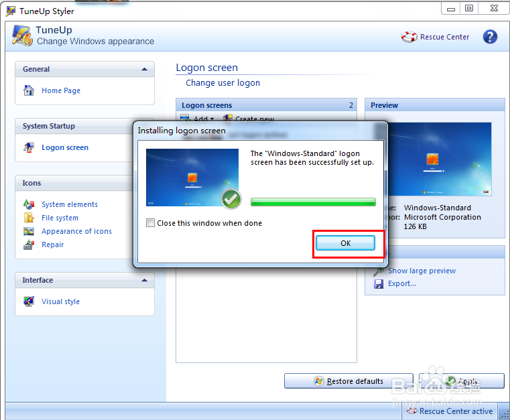Click Export... link
Screen dimensions: 510x420
pyautogui.click(x=401, y=283)
